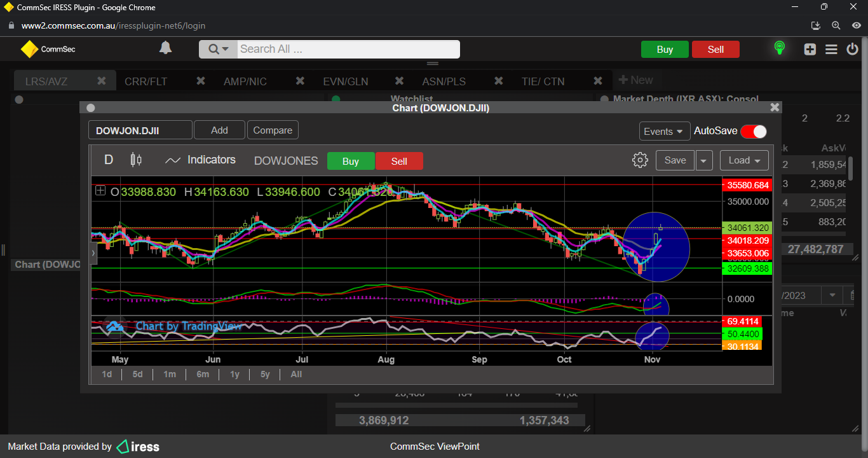Focus the Search All input field
868x458 pixels.
[348, 49]
